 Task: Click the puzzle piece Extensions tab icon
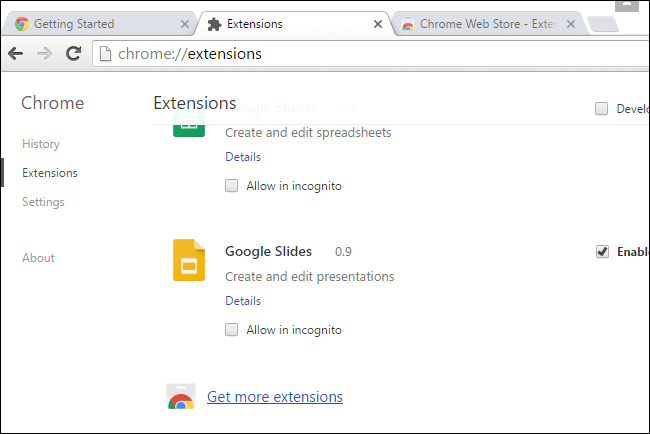pyautogui.click(x=214, y=24)
